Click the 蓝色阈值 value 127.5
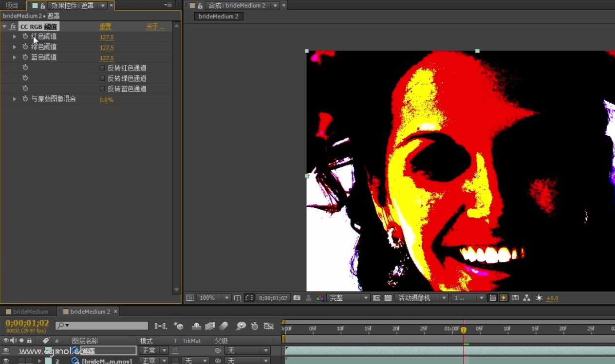 pyautogui.click(x=107, y=58)
